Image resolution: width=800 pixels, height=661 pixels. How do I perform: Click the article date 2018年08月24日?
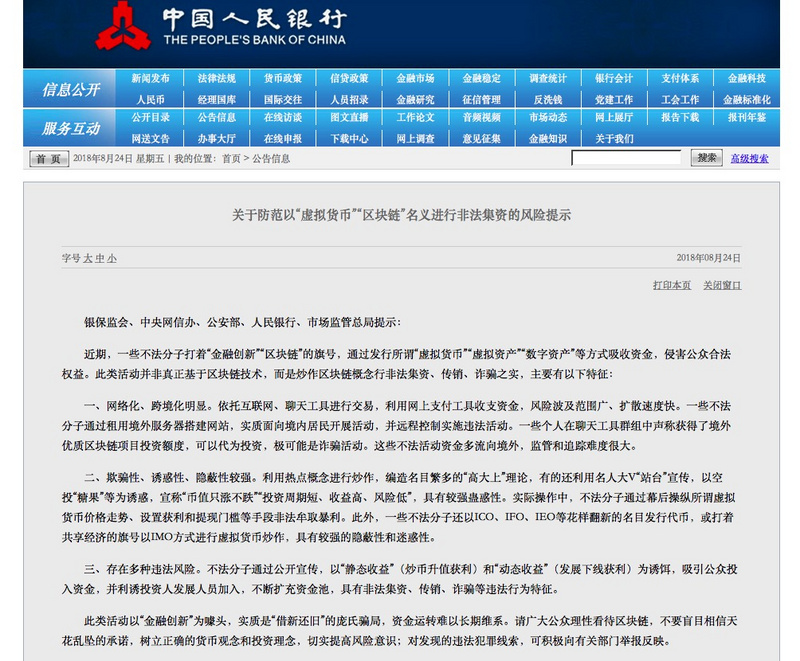coord(708,258)
